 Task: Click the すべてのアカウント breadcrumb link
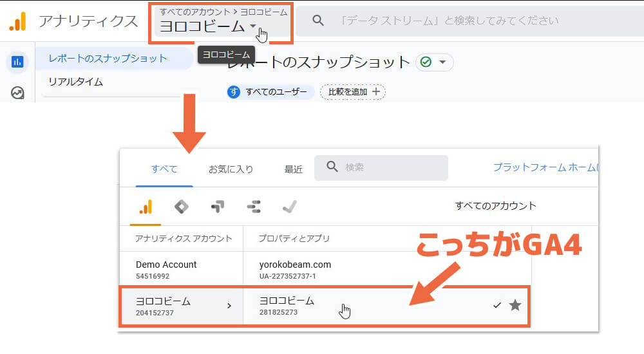tap(194, 12)
